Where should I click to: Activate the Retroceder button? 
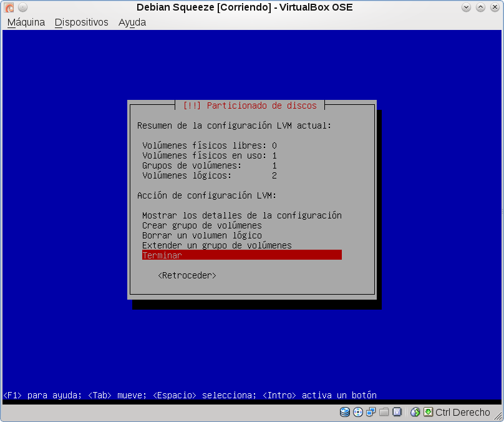pyautogui.click(x=187, y=275)
